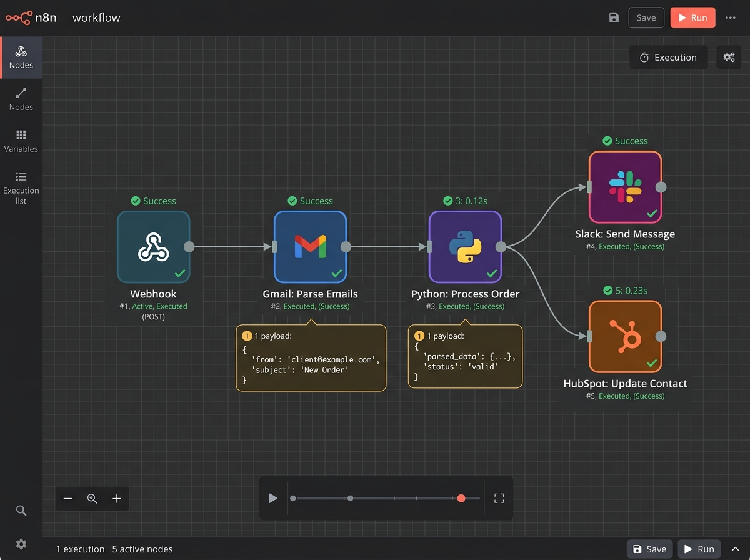Image resolution: width=750 pixels, height=560 pixels.
Task: Click the 'status: valid' payload line
Action: point(461,366)
